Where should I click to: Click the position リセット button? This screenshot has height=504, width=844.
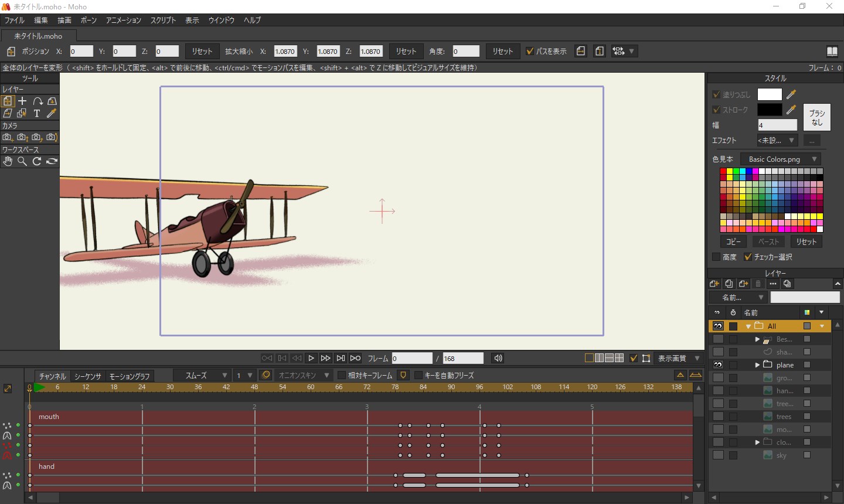click(x=202, y=51)
